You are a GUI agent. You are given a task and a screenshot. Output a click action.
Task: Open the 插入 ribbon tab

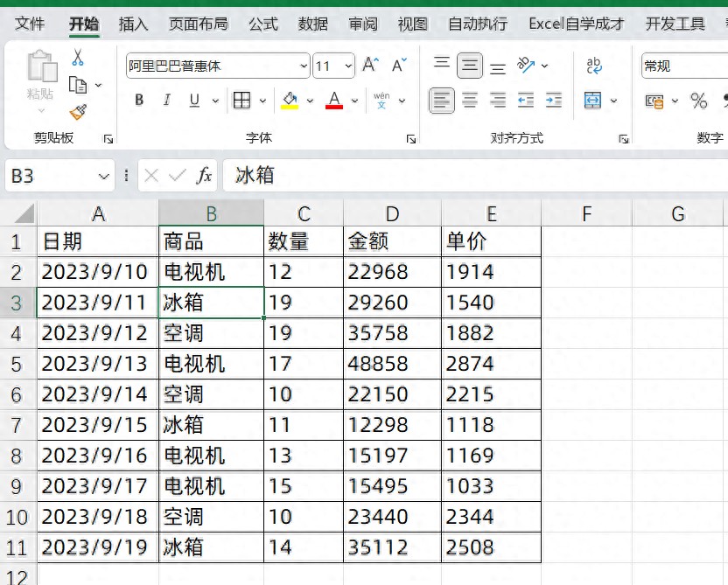tap(133, 24)
